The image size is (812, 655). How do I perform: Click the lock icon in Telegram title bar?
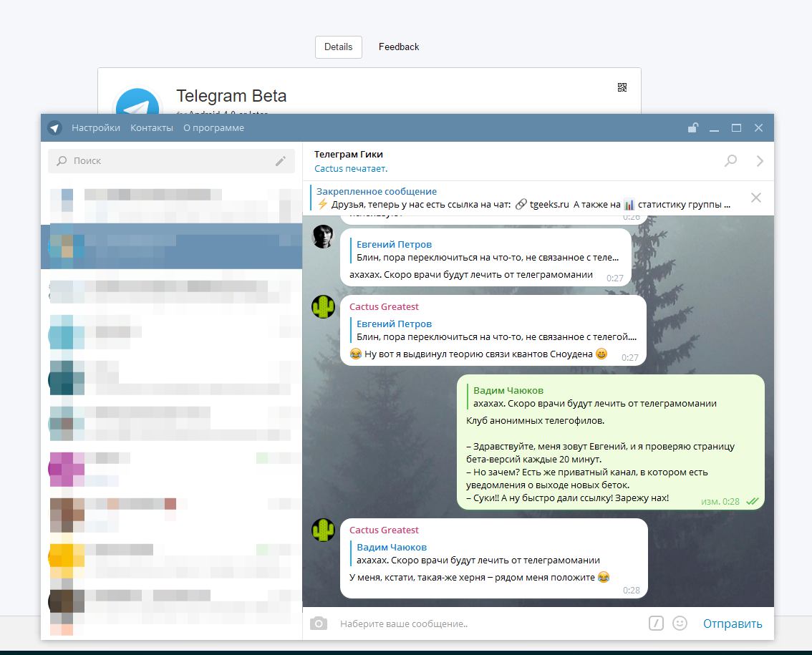pos(693,127)
